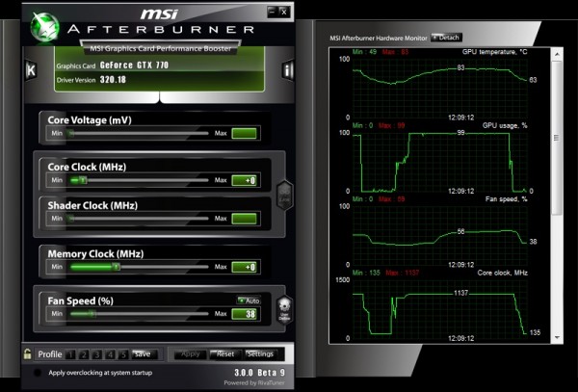Click the MSI Afterburner Hardware Monitor title
Viewport: 578px width, 392px height.
379,38
